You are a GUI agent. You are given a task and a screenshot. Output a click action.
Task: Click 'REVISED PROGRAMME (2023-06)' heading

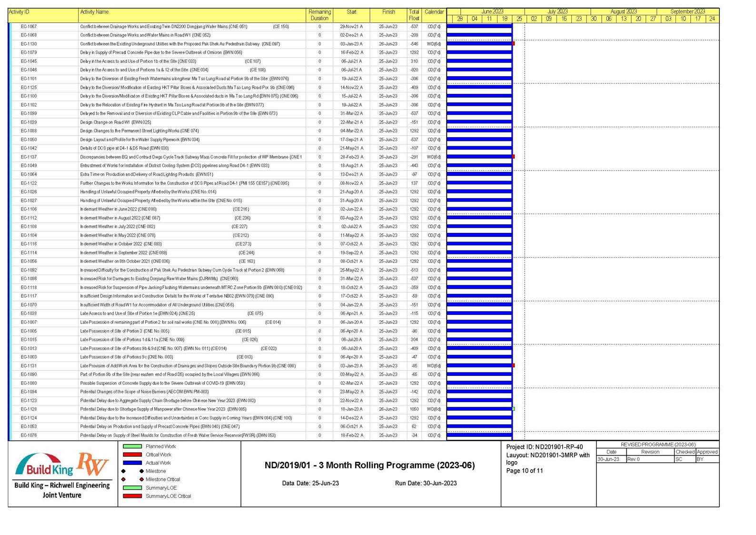coord(658,444)
